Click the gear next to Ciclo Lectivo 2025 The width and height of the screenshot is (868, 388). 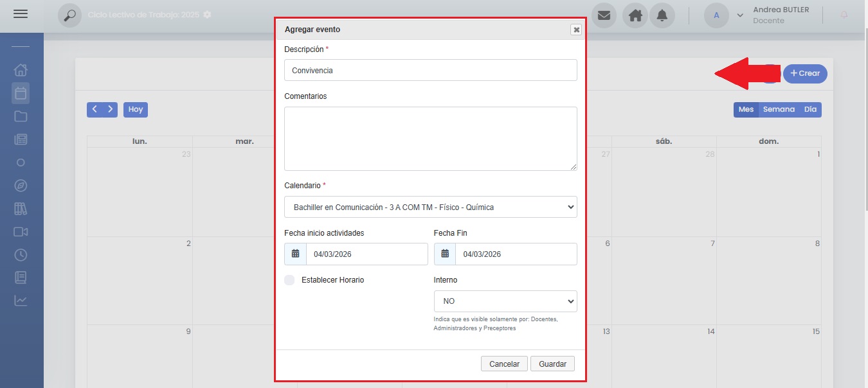coord(207,14)
